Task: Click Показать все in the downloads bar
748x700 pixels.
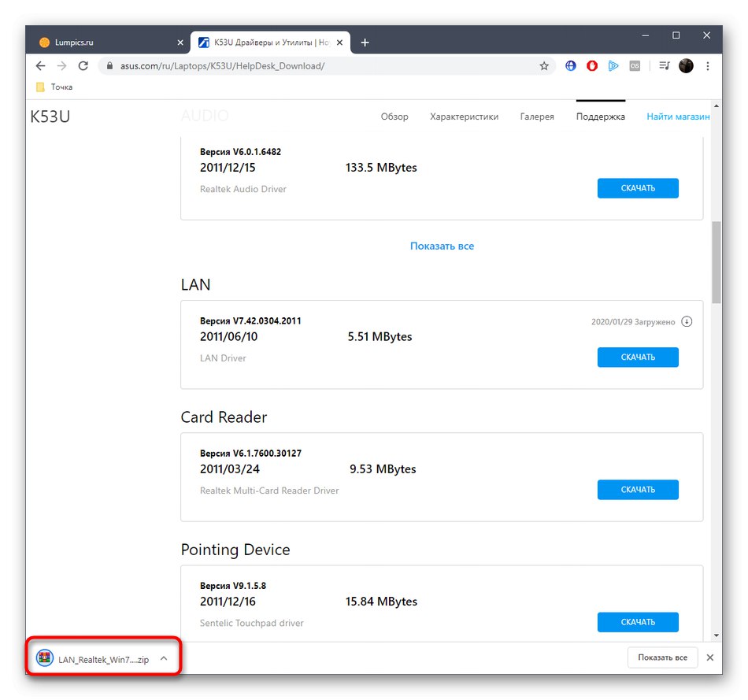Action: tap(662, 657)
